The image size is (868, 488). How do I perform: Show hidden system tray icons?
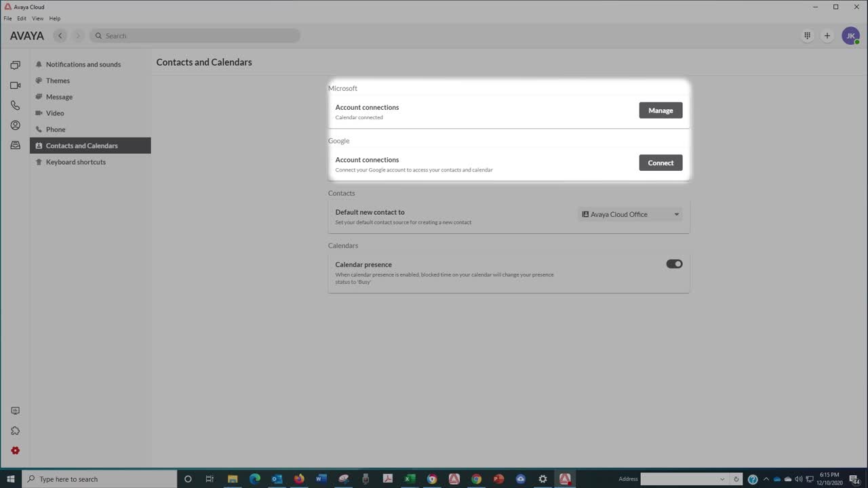[766, 479]
